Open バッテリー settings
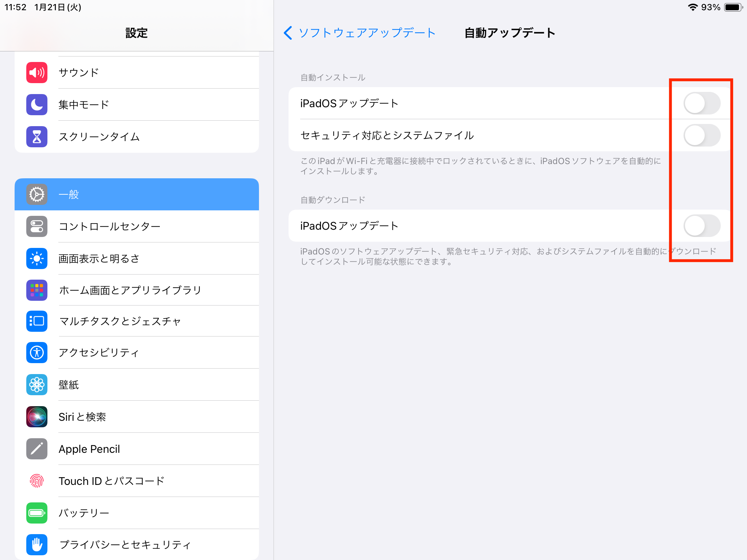The height and width of the screenshot is (560, 747). 137,513
